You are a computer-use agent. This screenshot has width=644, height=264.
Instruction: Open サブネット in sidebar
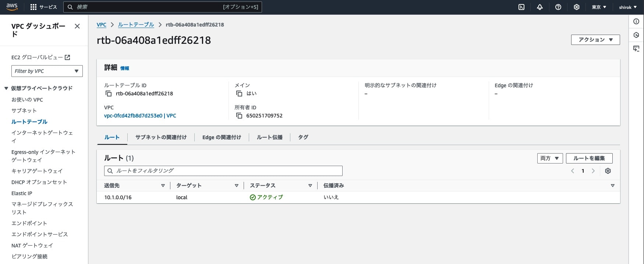point(24,111)
